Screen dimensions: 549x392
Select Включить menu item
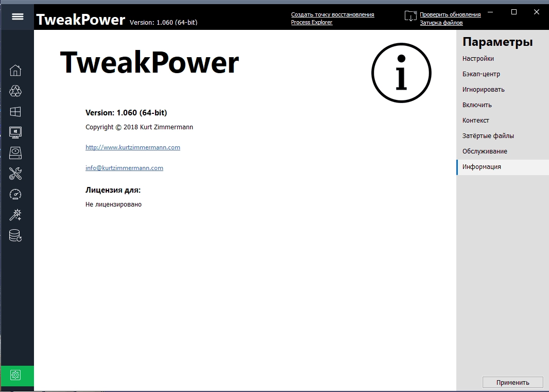tap(503, 105)
